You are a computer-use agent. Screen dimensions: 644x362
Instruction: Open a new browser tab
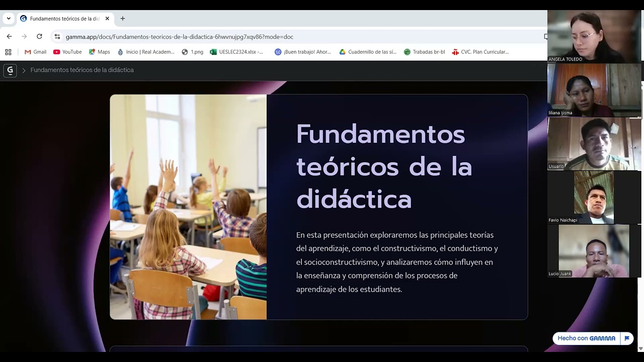tap(123, 19)
